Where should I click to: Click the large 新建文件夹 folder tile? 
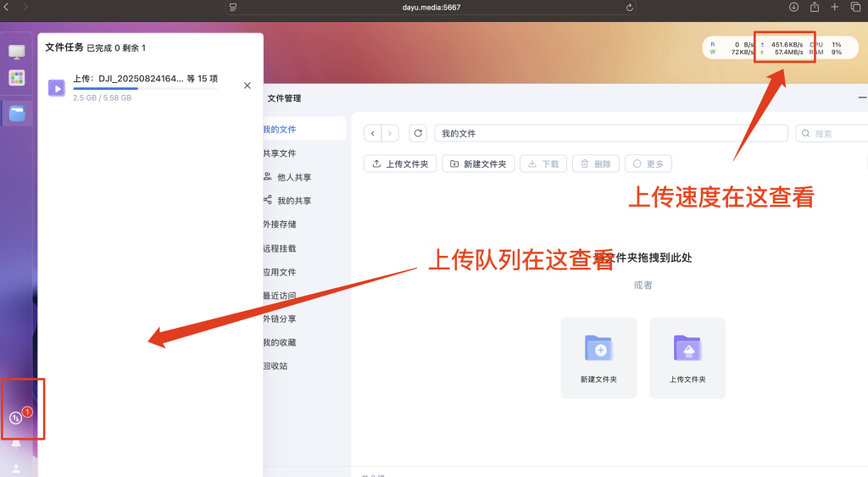pyautogui.click(x=598, y=358)
